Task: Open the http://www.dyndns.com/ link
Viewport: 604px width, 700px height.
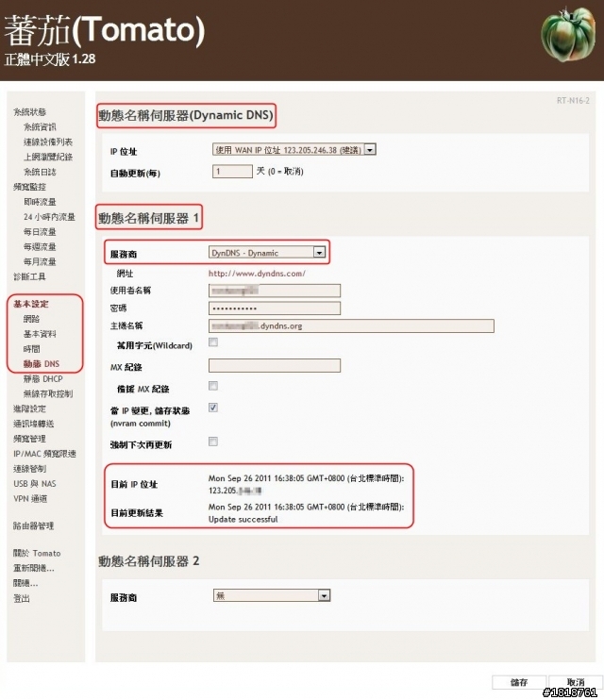Action: pos(257,274)
